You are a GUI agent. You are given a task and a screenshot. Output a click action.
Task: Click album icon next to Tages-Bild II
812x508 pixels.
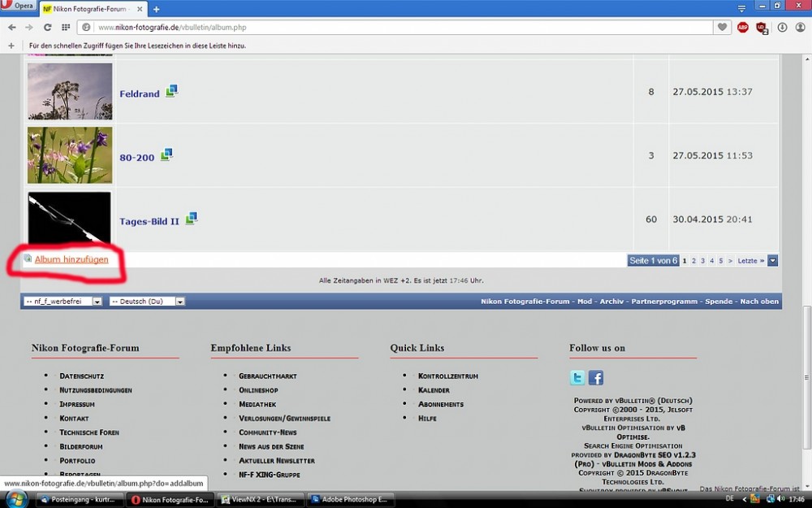[191, 219]
